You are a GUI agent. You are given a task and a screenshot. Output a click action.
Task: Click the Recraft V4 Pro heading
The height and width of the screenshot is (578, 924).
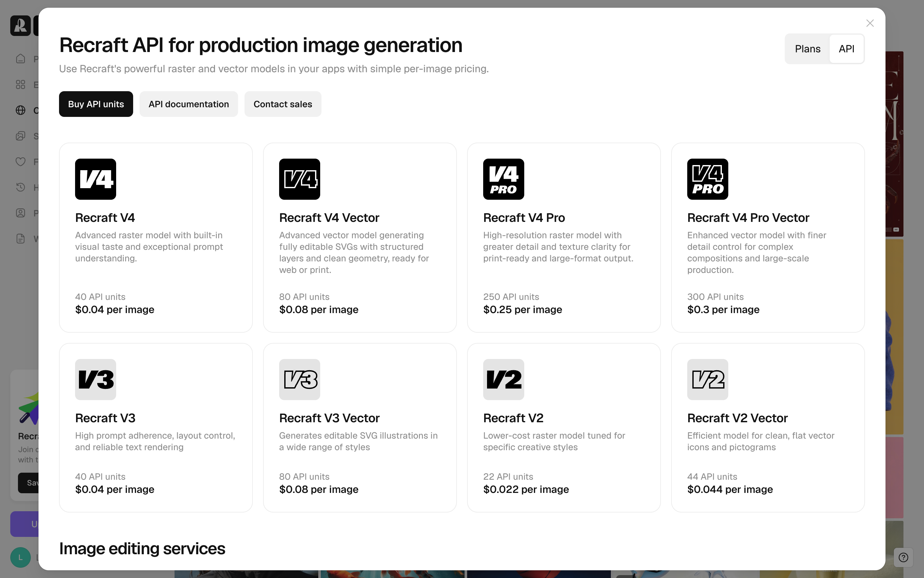[524, 217]
